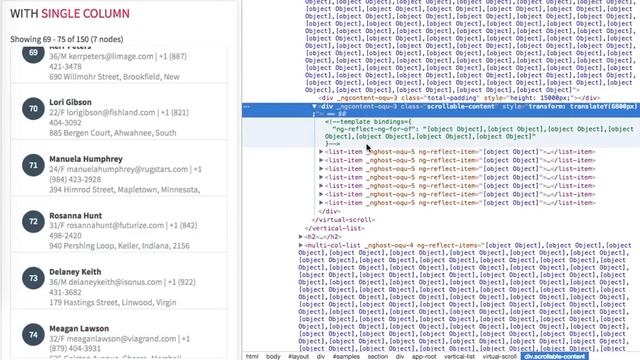Click the lorigibson@fishland.com email line

click(x=119, y=112)
